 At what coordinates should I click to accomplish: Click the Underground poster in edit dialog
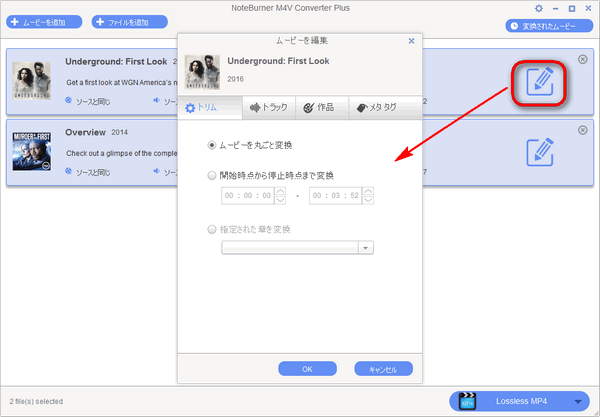(202, 72)
